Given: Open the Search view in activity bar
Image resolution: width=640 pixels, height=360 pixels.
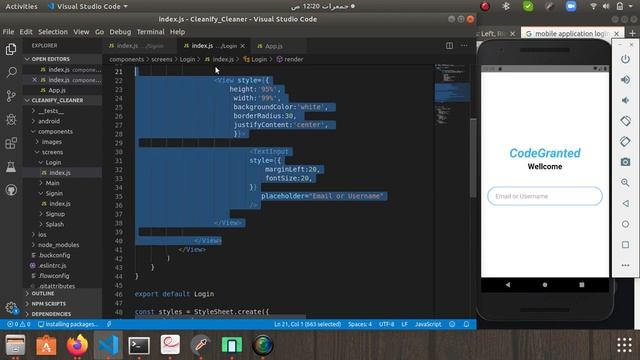Looking at the screenshot, I should tap(11, 73).
